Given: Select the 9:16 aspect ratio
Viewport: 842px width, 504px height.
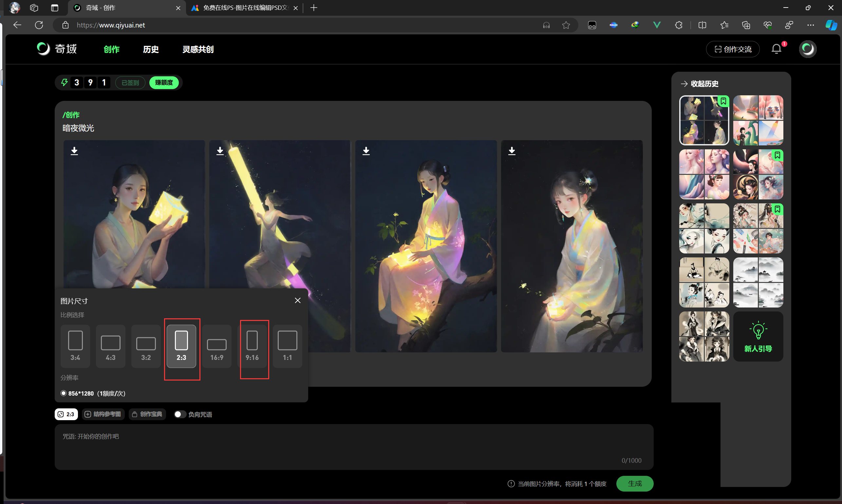Looking at the screenshot, I should [x=252, y=346].
